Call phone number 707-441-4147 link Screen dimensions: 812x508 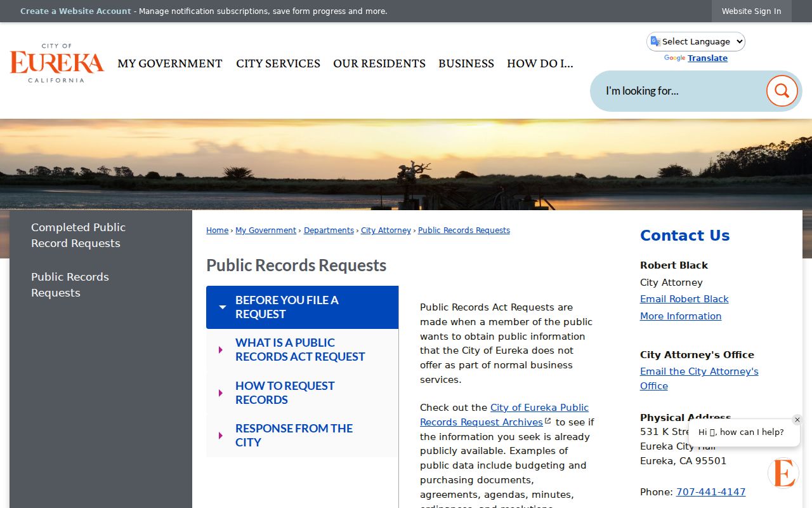(710, 492)
